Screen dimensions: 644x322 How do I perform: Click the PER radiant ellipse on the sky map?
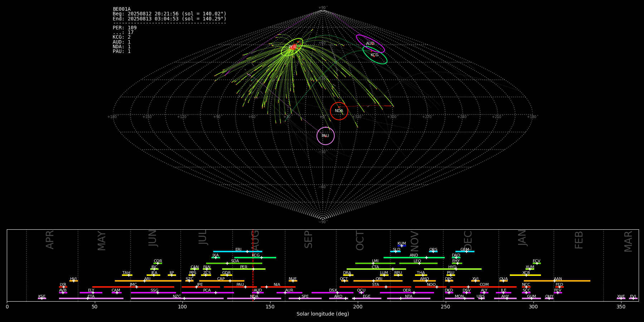pyautogui.click(x=292, y=47)
